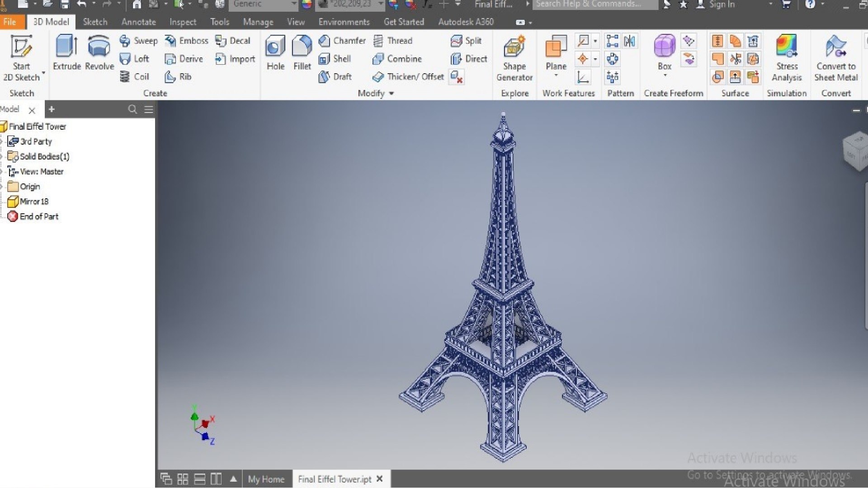
Task: Select the Extrude tool
Action: click(67, 53)
